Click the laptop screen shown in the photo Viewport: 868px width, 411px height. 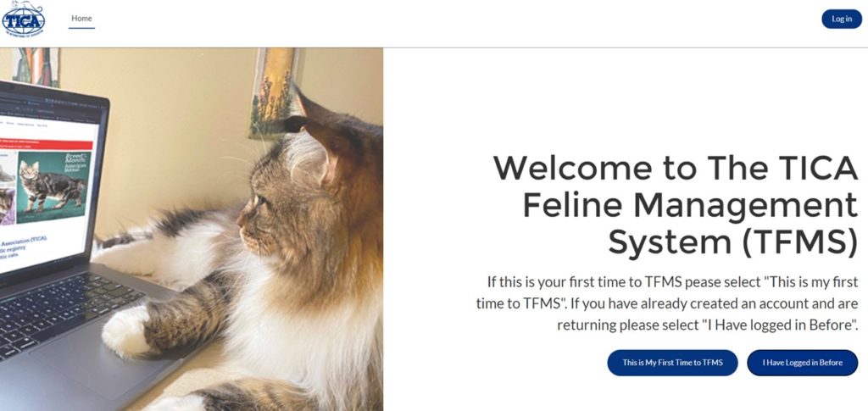point(47,182)
